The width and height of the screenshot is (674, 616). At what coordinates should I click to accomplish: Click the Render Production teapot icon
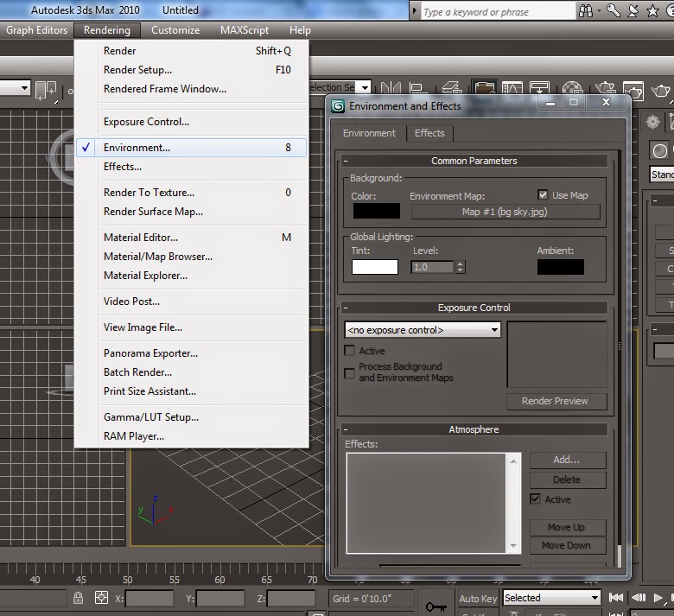click(661, 90)
